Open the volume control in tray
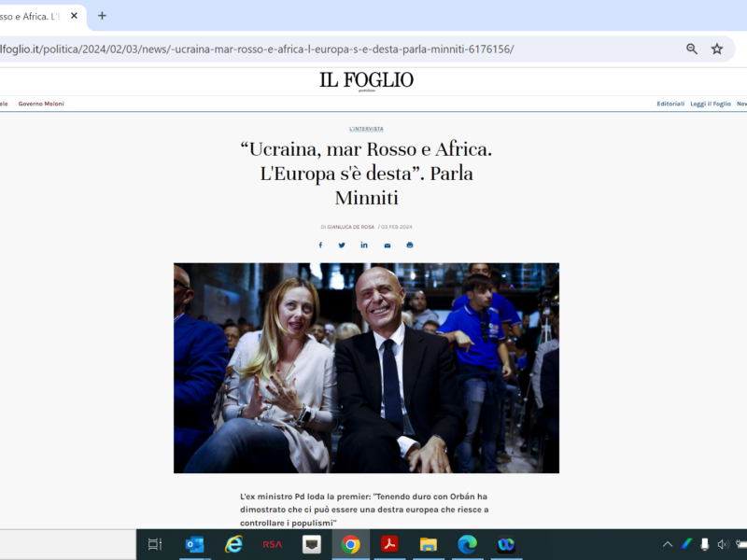The height and width of the screenshot is (560, 747). click(723, 544)
